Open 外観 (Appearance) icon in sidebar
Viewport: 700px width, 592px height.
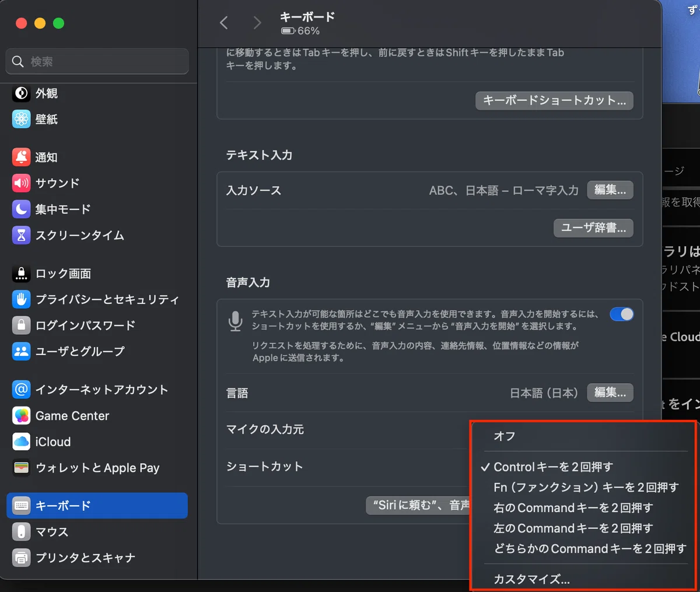tap(22, 93)
